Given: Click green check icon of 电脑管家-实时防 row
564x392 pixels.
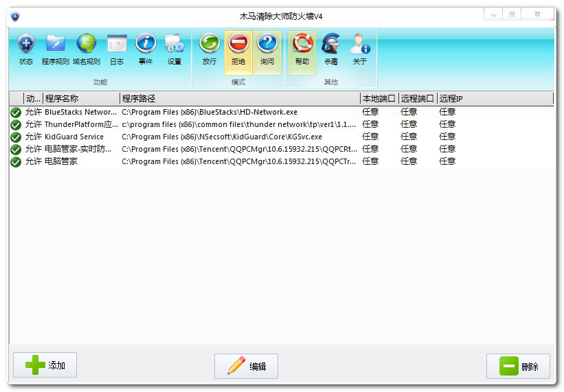Looking at the screenshot, I should (16, 149).
